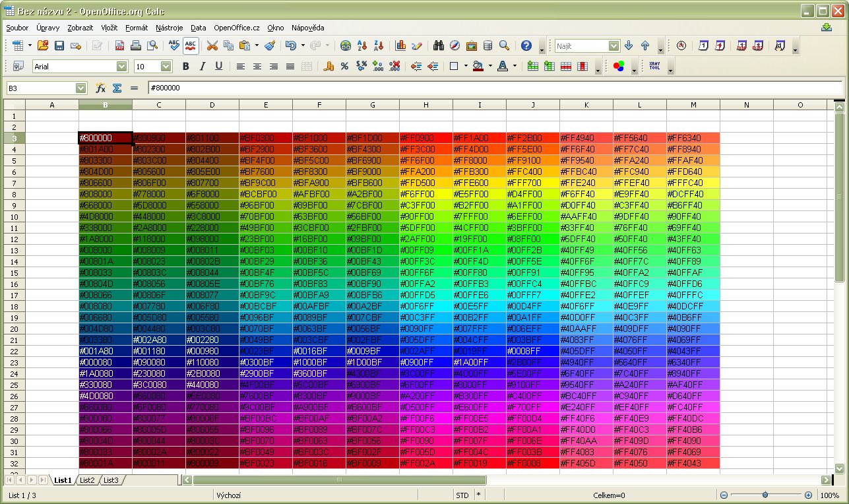
Task: Select column header N
Action: 747,105
